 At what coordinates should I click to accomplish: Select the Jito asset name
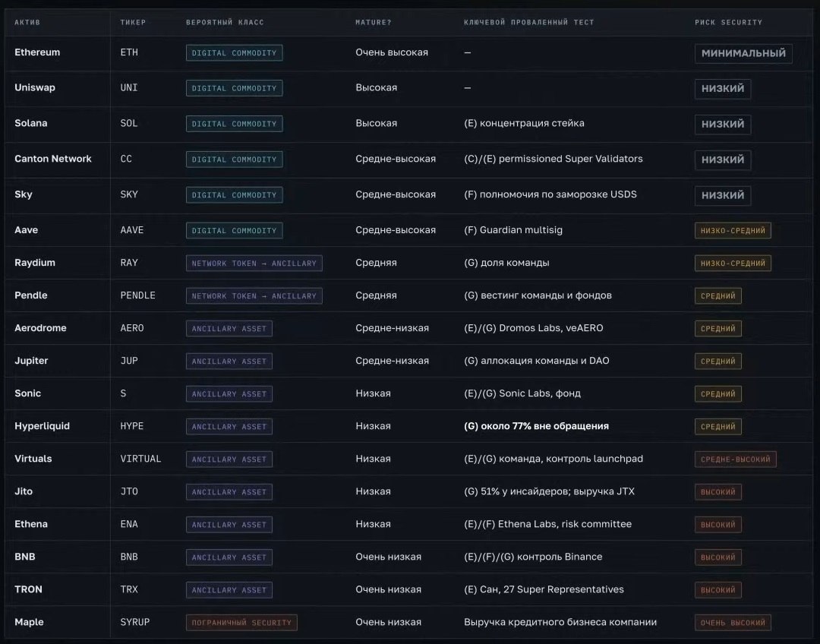tap(24, 492)
